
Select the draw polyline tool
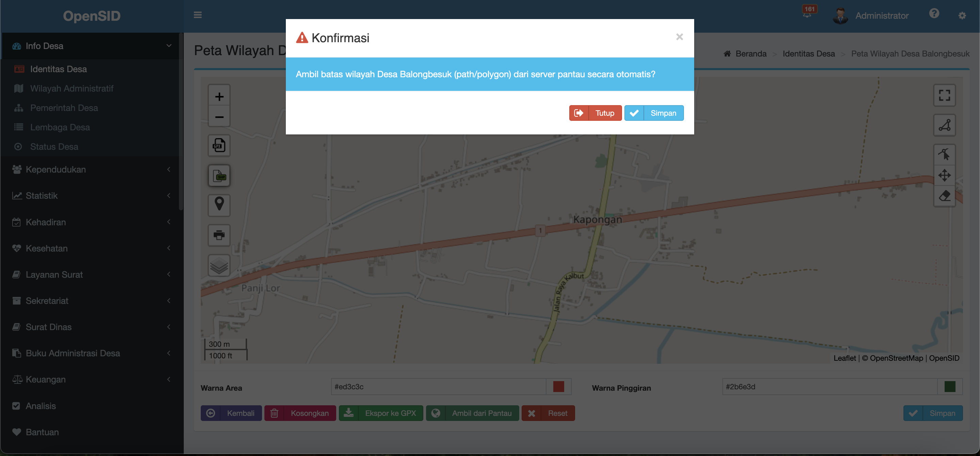tap(944, 125)
